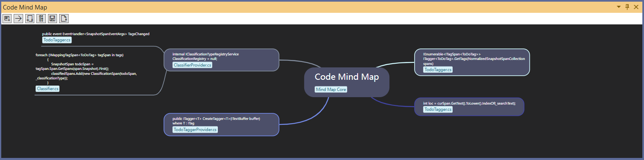Close the Code Mind Map panel
The width and height of the screenshot is (644, 160).
coord(636,7)
